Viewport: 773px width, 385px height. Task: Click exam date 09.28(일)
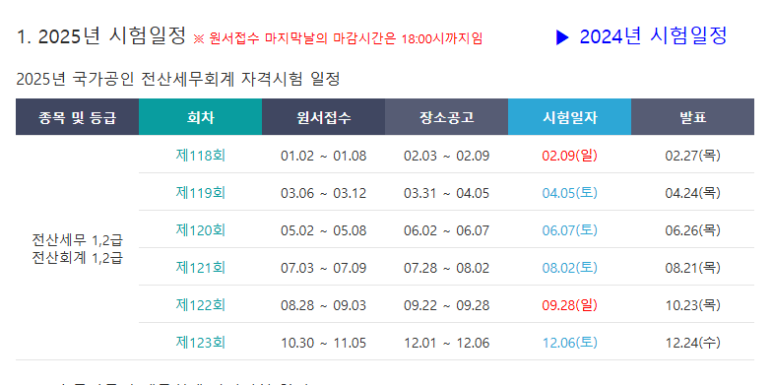click(x=569, y=305)
